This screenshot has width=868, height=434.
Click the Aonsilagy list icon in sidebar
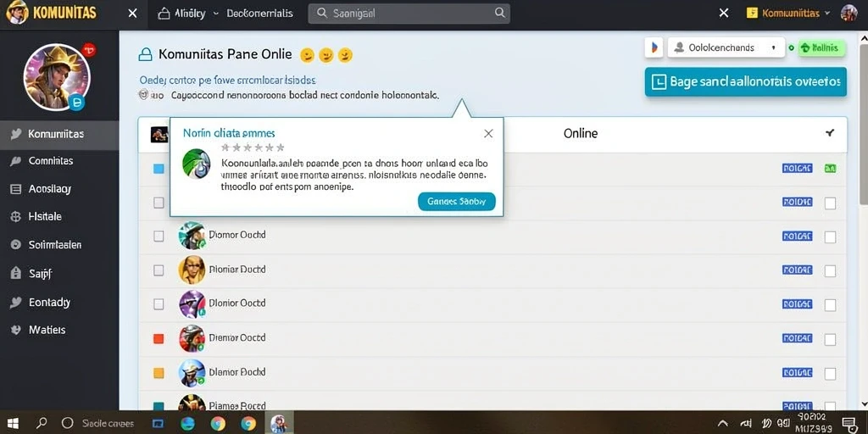pos(16,189)
